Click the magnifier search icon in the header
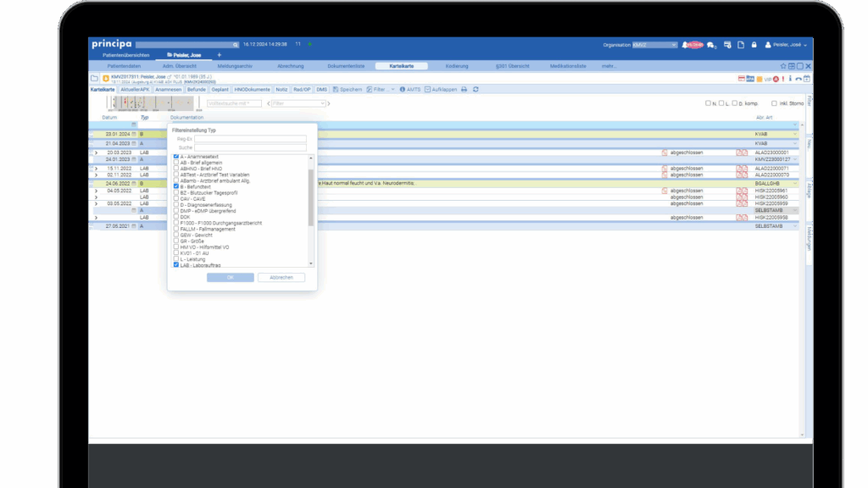The width and height of the screenshot is (868, 488). 236,44
